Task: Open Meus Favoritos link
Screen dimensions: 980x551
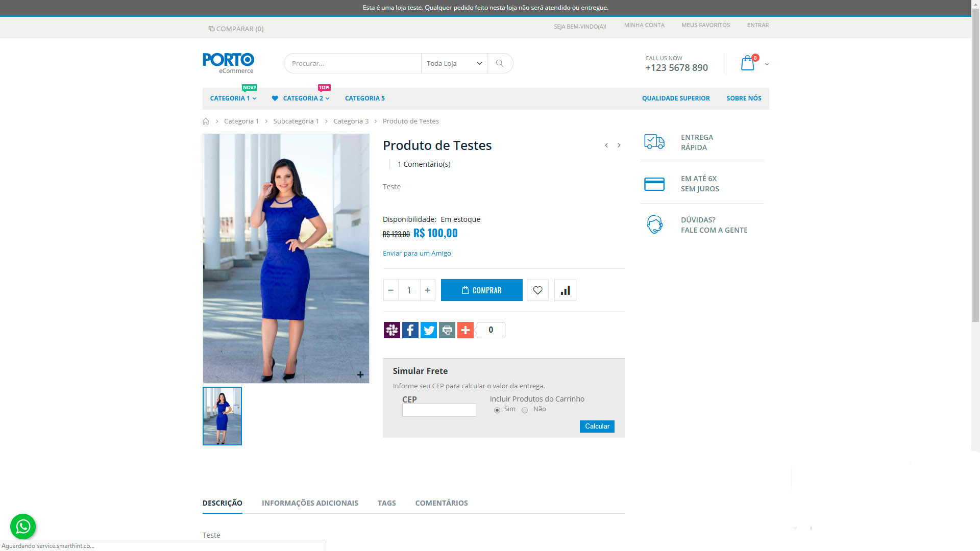Action: click(x=705, y=25)
